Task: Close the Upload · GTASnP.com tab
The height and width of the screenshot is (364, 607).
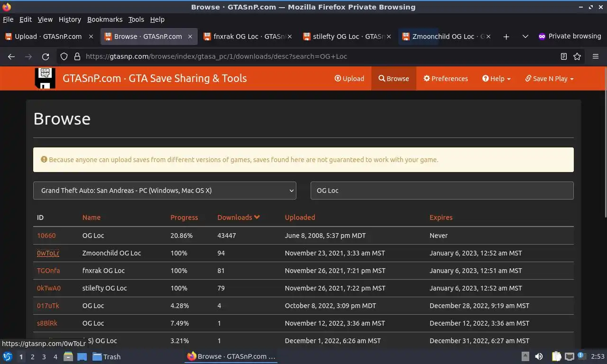Action: (x=91, y=36)
